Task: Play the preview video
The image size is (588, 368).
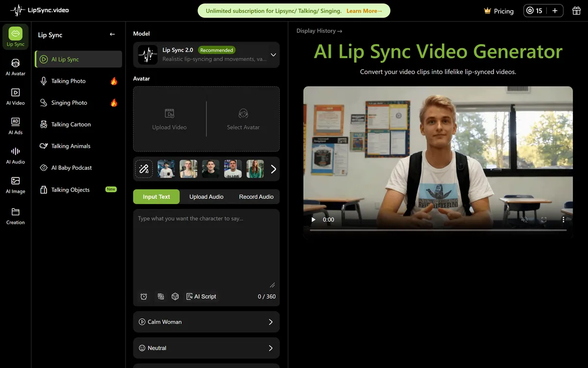Action: pyautogui.click(x=314, y=220)
